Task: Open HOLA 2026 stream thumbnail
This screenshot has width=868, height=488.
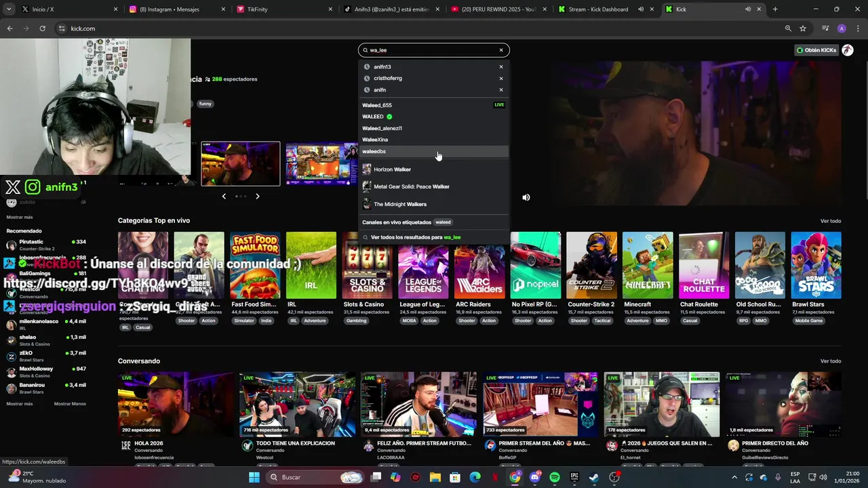Action: point(176,404)
